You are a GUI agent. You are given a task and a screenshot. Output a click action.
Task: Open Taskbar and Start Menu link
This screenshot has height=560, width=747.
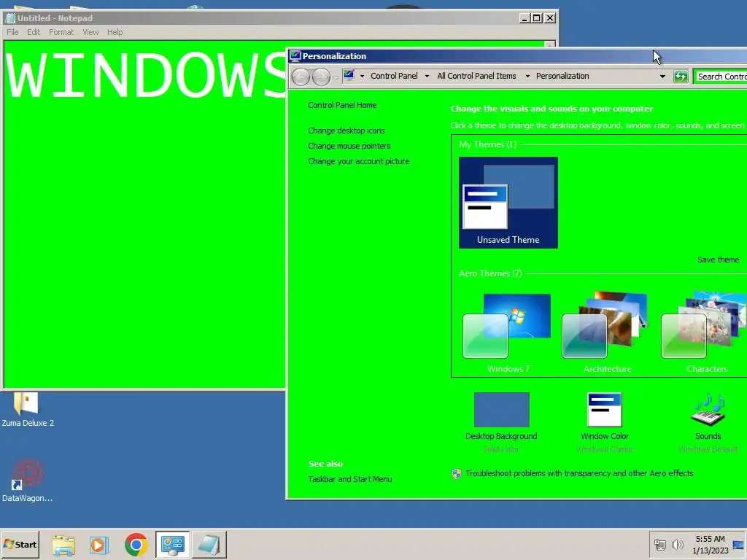(349, 479)
